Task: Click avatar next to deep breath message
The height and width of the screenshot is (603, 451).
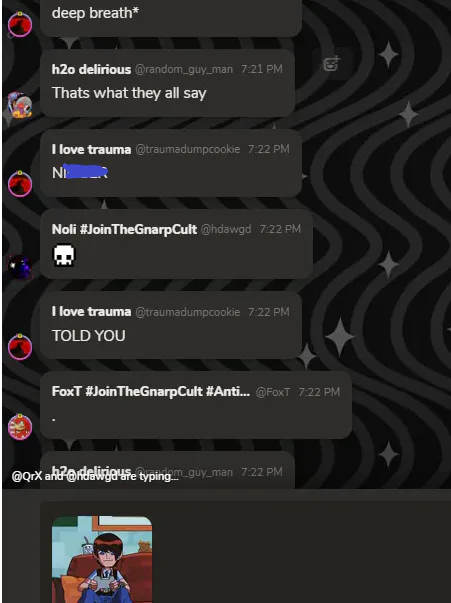Action: 20,24
